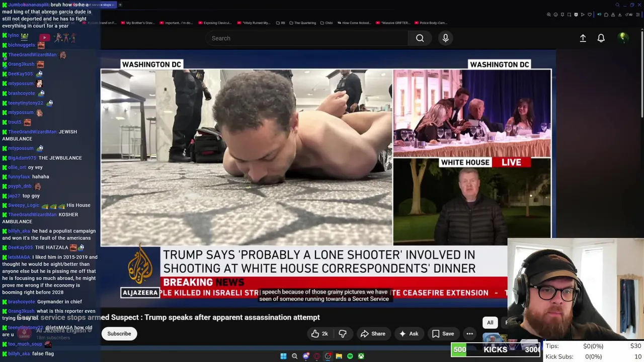Image resolution: width=644 pixels, height=362 pixels.
Task: Open the Xbox app from the taskbar
Action: (x=361, y=356)
